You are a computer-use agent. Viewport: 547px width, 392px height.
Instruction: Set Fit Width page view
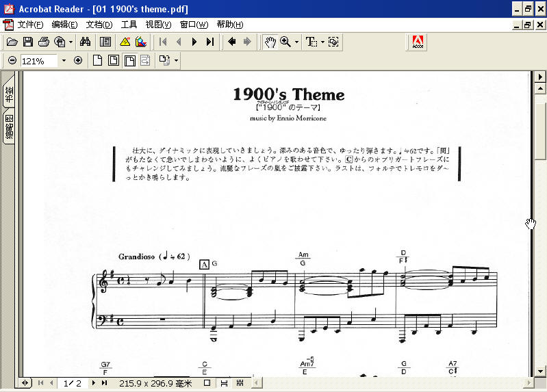tap(129, 61)
